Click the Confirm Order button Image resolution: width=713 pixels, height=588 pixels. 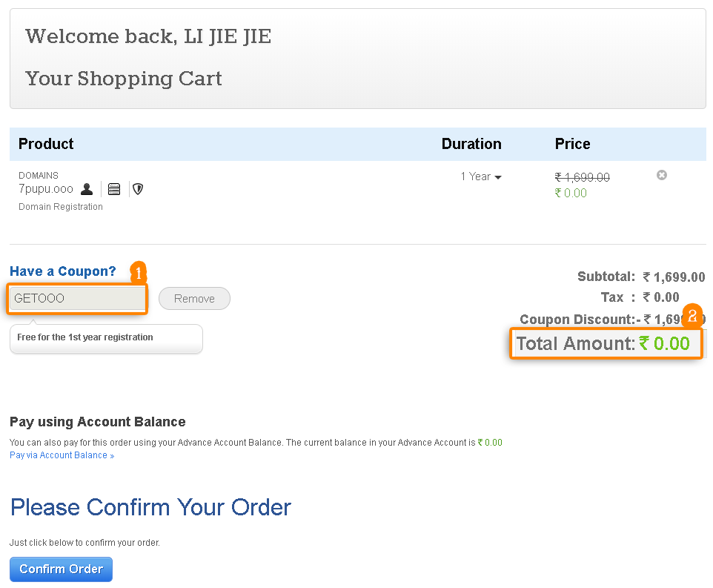[x=61, y=569]
